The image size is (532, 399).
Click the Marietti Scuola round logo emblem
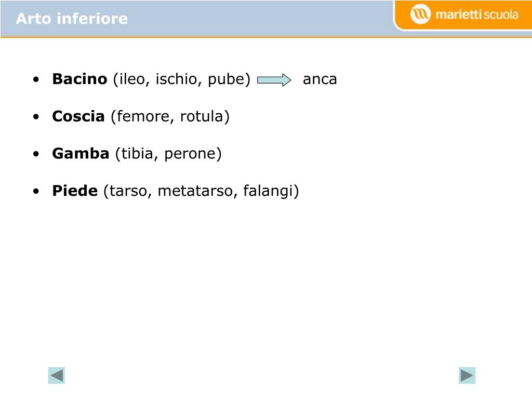[x=420, y=15]
